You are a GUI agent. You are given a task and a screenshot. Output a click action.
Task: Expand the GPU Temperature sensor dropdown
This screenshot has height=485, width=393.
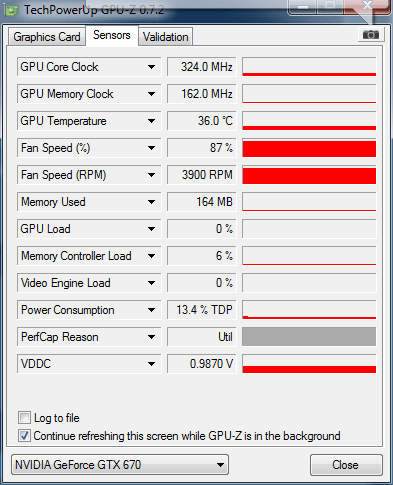[x=151, y=121]
